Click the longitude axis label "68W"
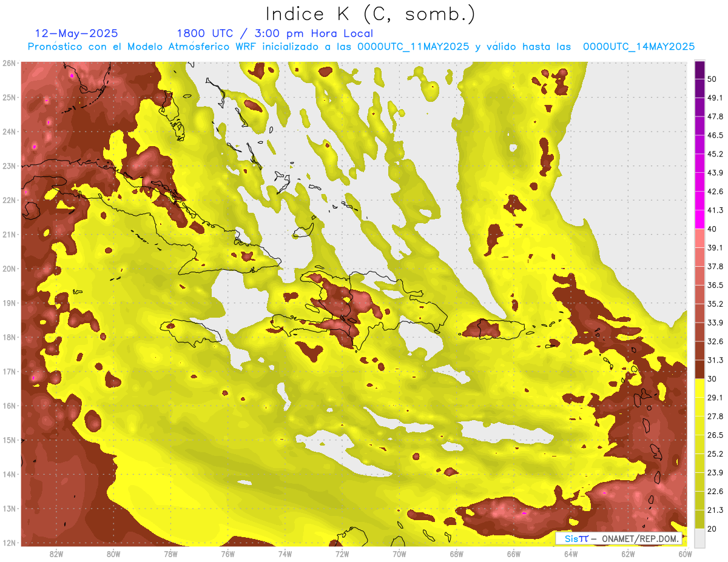The image size is (728, 562). (456, 554)
